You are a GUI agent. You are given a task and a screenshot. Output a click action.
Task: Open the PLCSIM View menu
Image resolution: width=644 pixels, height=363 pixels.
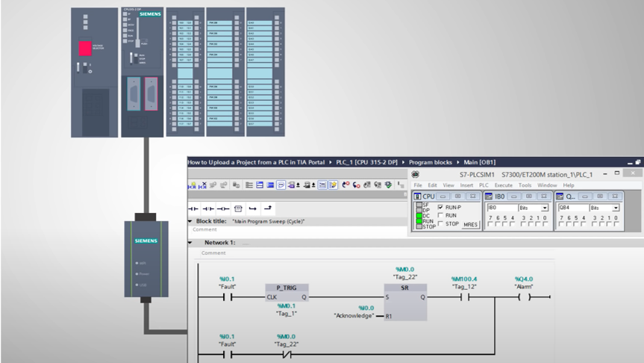coord(448,185)
